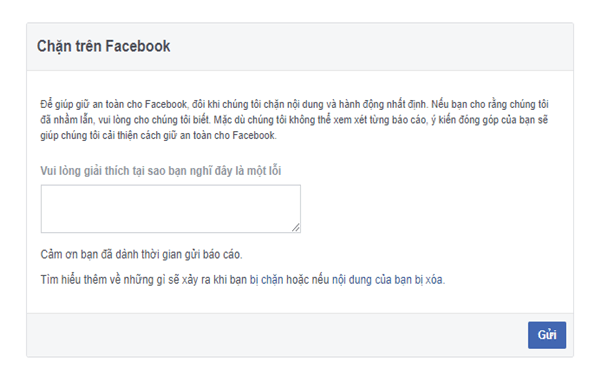Viewport: 600px width, 375px height.
Task: Click text 'Tìm hiểu thêm về những gì sẽ xảy ra'
Action: [125, 280]
